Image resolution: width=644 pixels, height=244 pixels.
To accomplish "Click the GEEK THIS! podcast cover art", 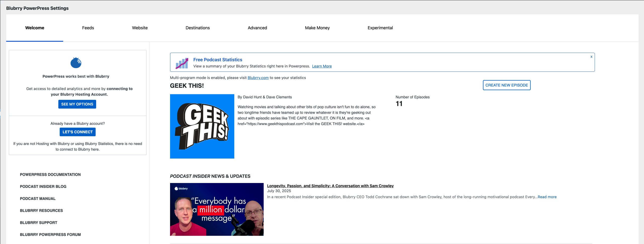I will (x=202, y=126).
